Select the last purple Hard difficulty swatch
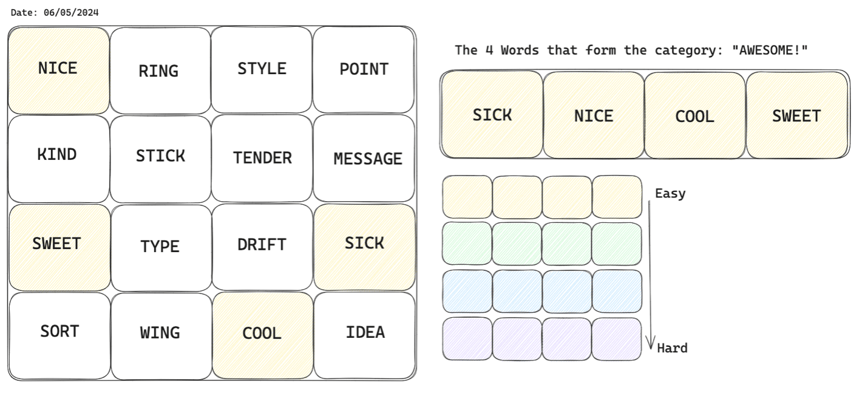Screen dimensions: 868x401 pos(616,339)
